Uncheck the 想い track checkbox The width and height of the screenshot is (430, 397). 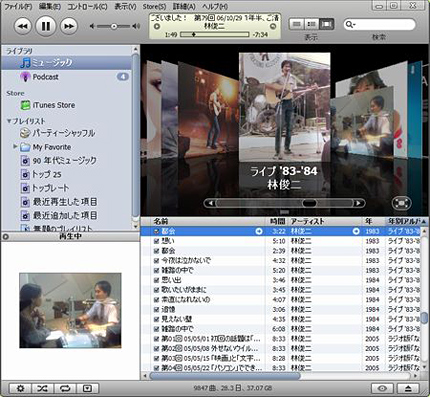click(x=156, y=241)
